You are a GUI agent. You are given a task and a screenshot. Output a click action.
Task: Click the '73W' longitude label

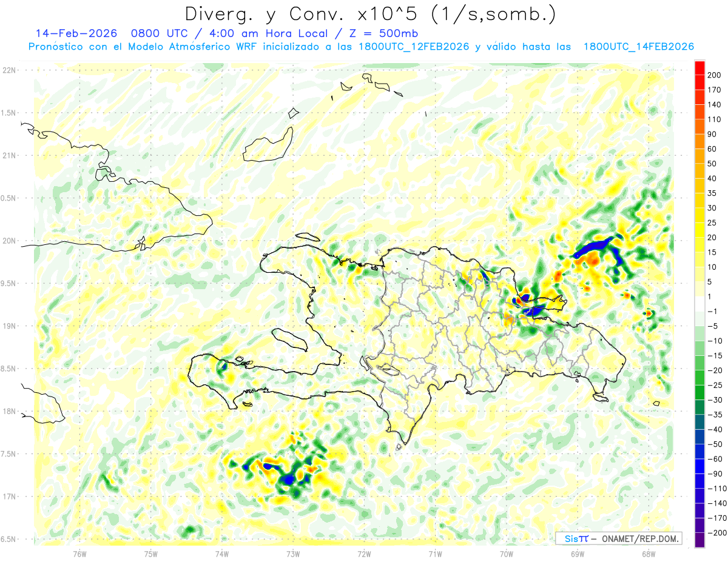293,554
